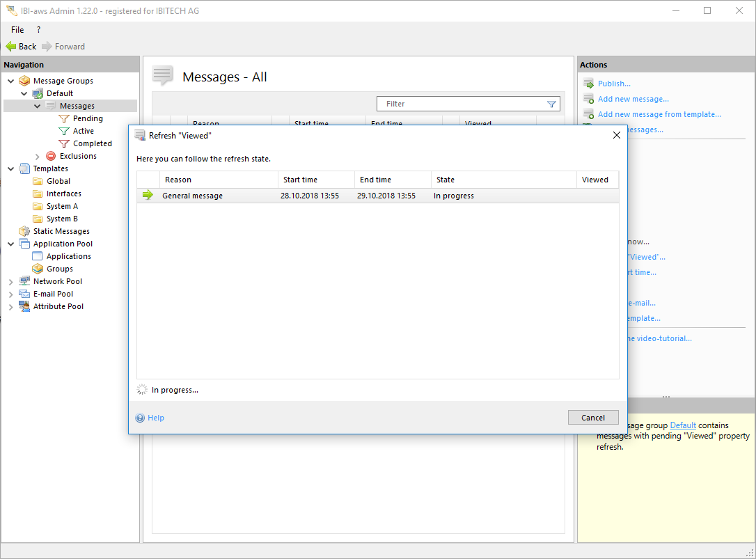Click inside the Filter input field
Screen dimensions: 756x559
459,104
